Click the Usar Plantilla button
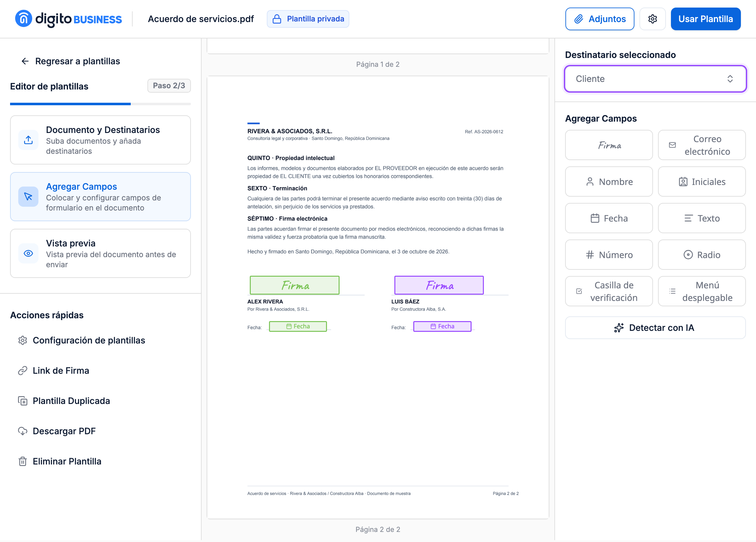 click(x=705, y=19)
